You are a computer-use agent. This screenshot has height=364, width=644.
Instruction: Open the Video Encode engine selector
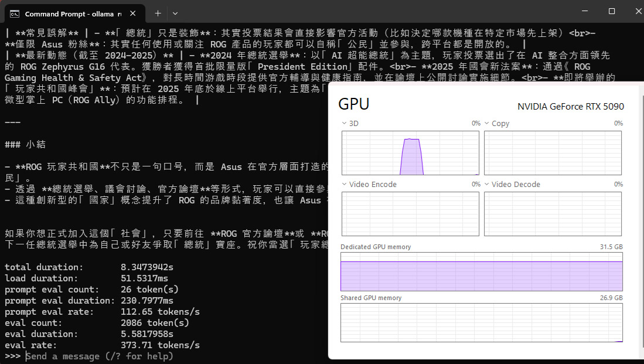[x=345, y=185]
